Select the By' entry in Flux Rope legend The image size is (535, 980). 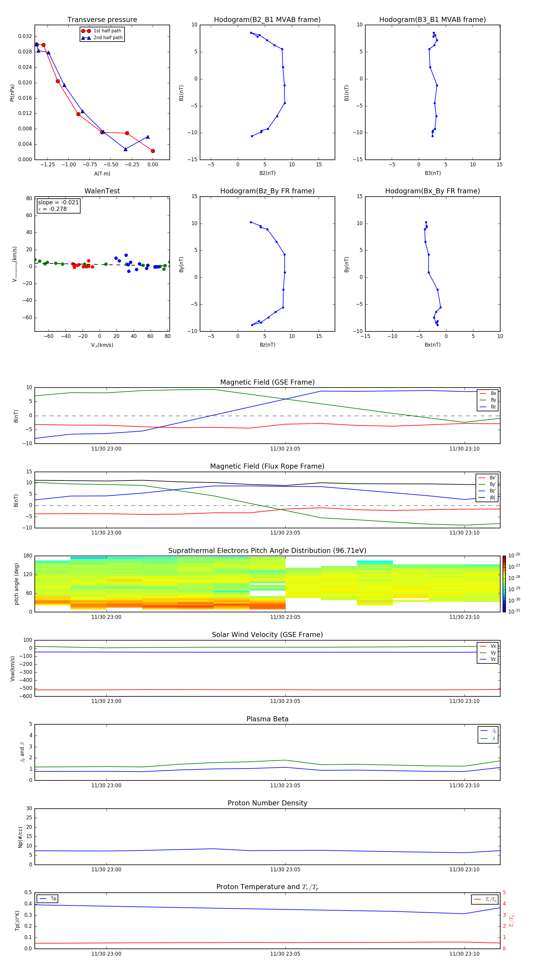point(487,484)
